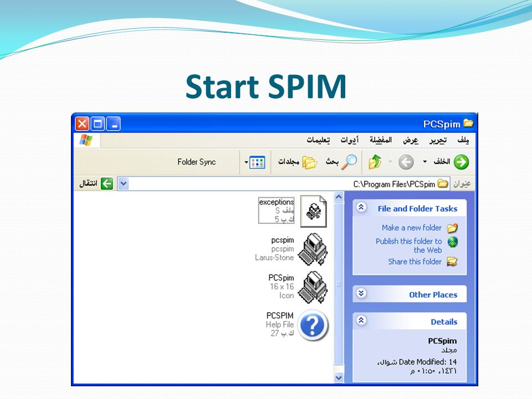Click the Share this folder icon
Viewport: 532px width, 399px height.
click(452, 261)
